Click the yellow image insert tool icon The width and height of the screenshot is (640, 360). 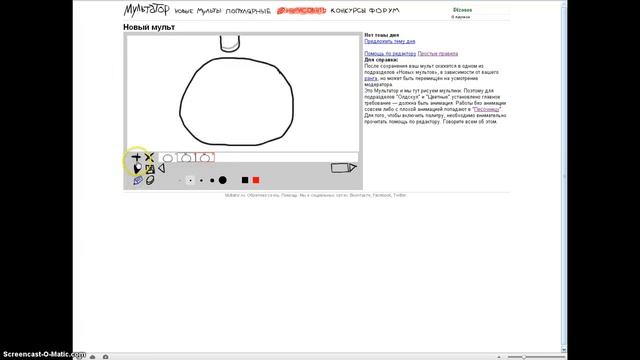click(x=150, y=169)
